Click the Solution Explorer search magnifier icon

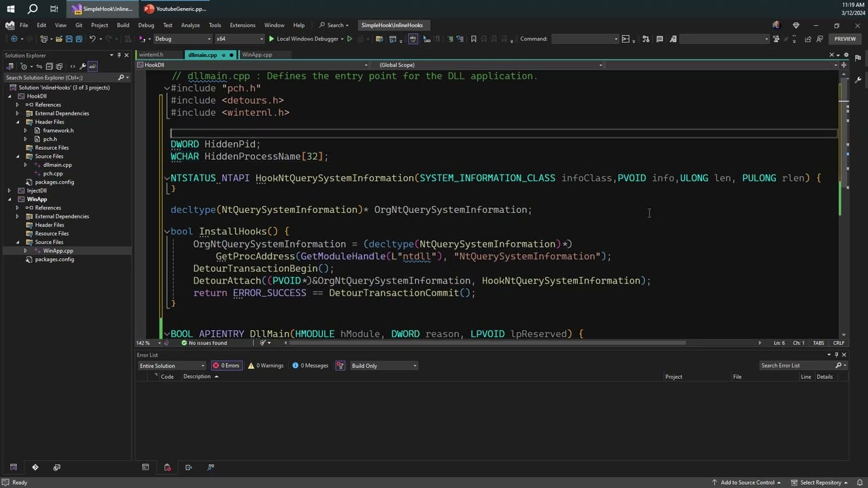click(121, 77)
